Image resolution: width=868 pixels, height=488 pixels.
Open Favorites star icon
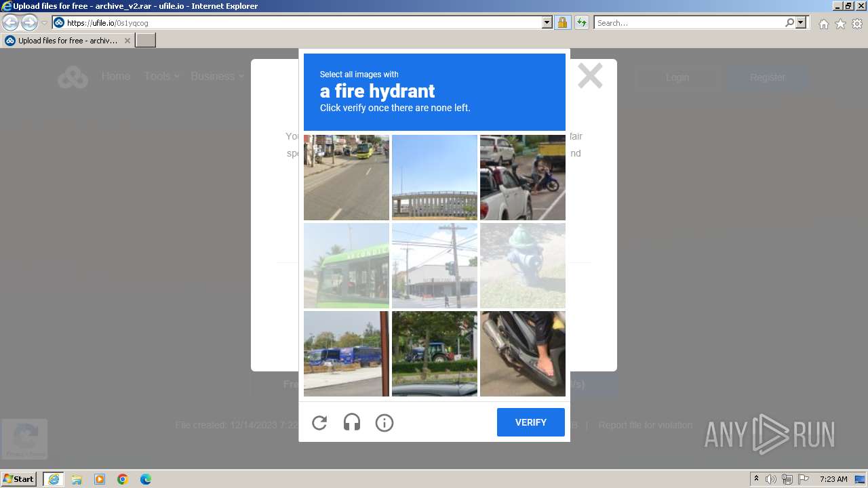coord(840,24)
